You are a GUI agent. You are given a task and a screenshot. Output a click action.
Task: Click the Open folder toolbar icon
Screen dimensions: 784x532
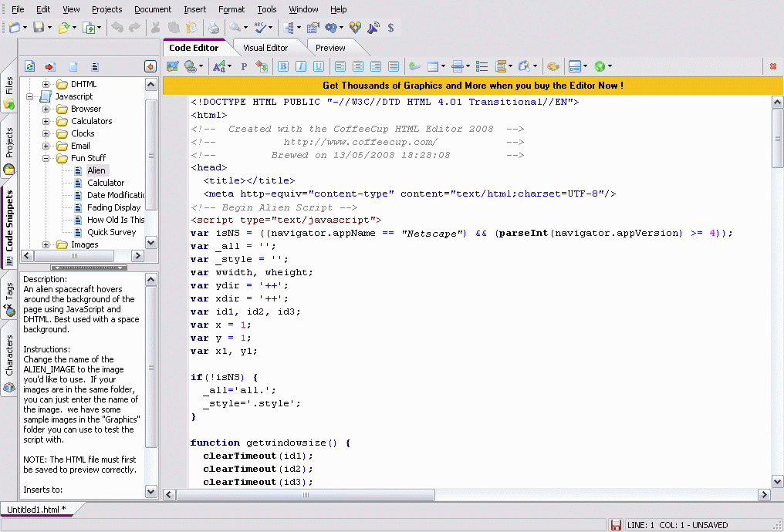[63, 28]
